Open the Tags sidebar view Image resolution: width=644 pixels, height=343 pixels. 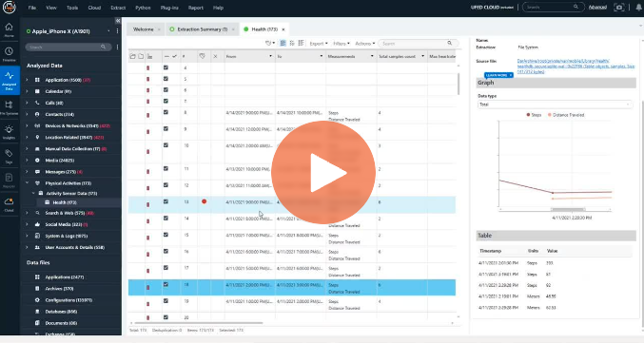click(9, 156)
